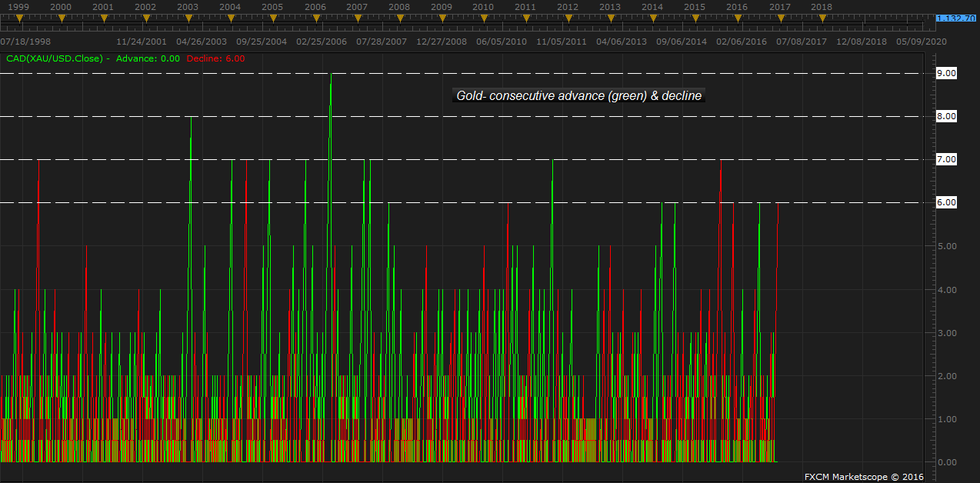Click the 8.00 axis level label
Viewport: 980px width, 483px height.
(945, 116)
